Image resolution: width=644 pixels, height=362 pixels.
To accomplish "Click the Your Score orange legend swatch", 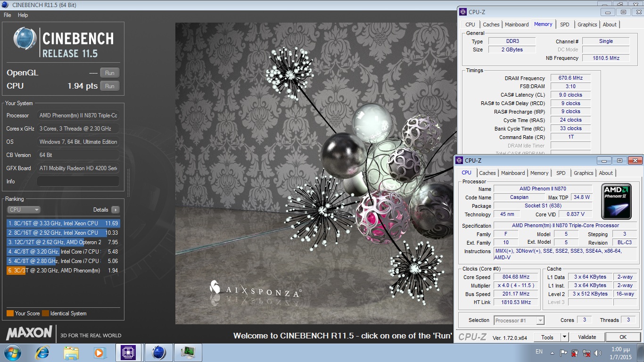I will pyautogui.click(x=10, y=313).
